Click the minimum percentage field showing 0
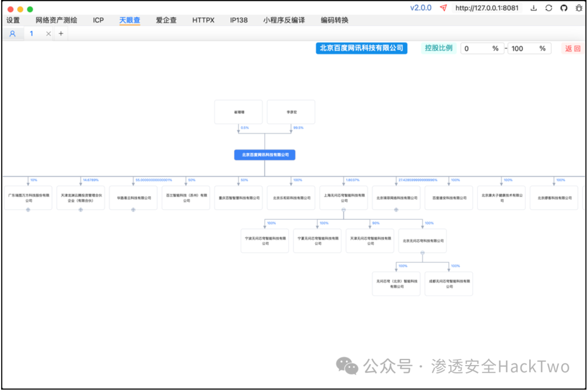 click(x=482, y=48)
